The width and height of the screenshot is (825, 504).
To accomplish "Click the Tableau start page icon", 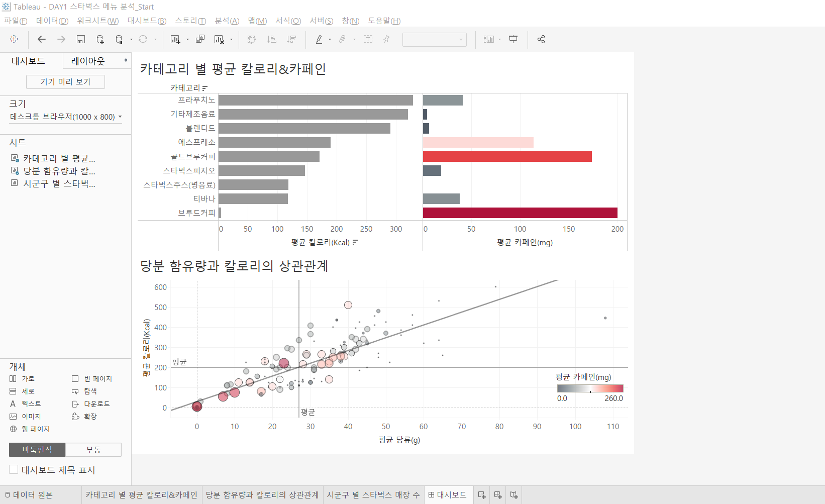I will click(x=14, y=39).
